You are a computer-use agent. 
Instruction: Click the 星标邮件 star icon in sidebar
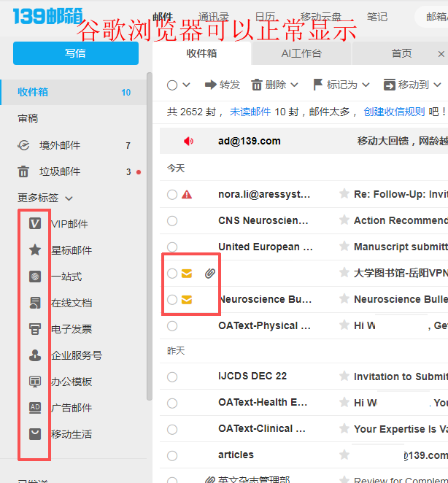[x=35, y=250]
